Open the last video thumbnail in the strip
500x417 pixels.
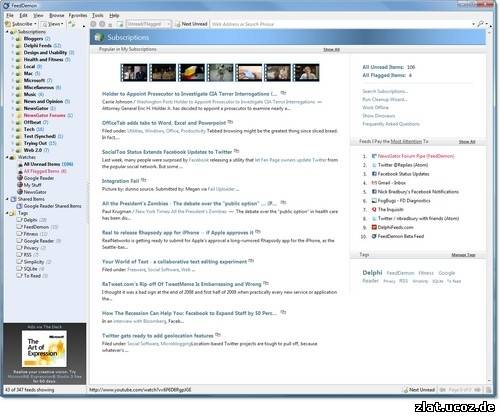coord(306,73)
